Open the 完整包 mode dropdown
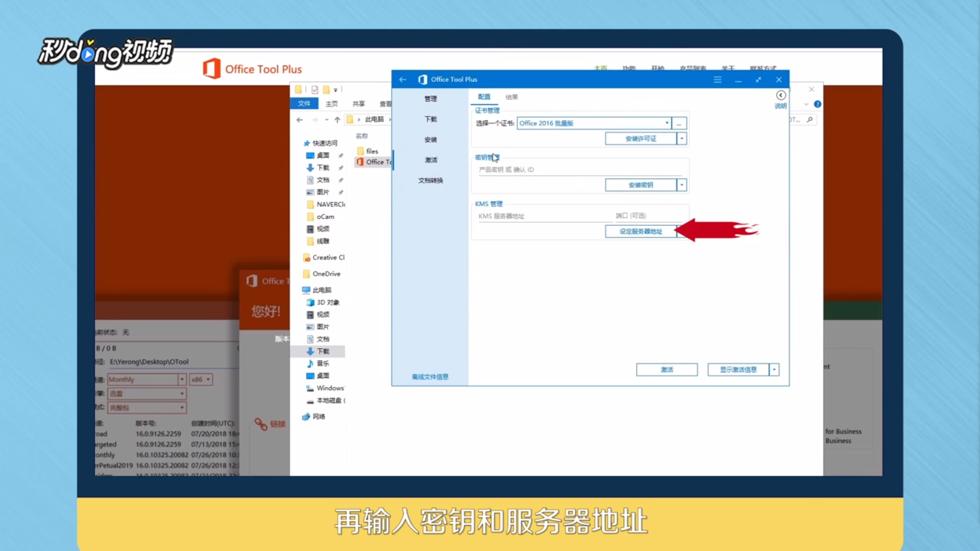Screen dimensions: 980x551 click(x=146, y=408)
